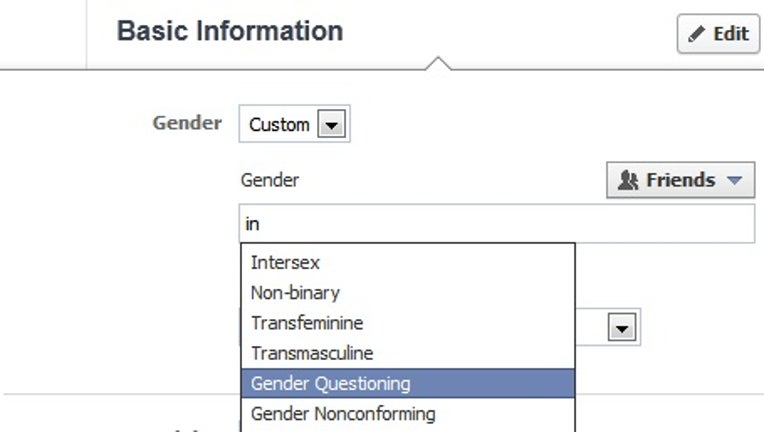Click the Basic Information heading
764x432 pixels.
[230, 31]
